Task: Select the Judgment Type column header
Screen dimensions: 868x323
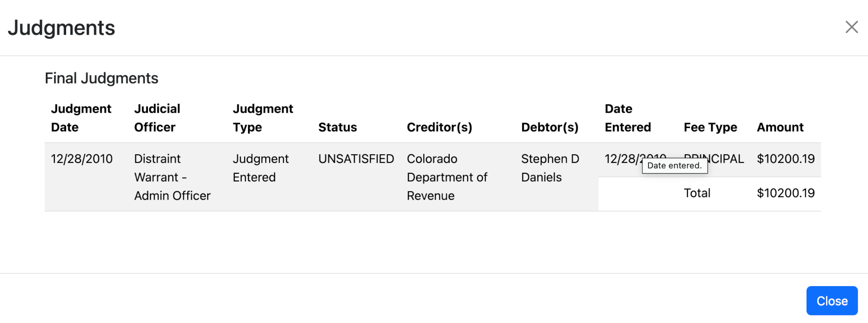Action: point(263,118)
